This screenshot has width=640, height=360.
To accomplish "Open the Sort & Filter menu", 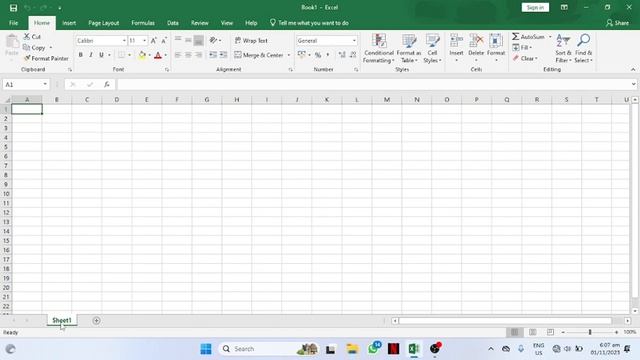I will click(563, 48).
